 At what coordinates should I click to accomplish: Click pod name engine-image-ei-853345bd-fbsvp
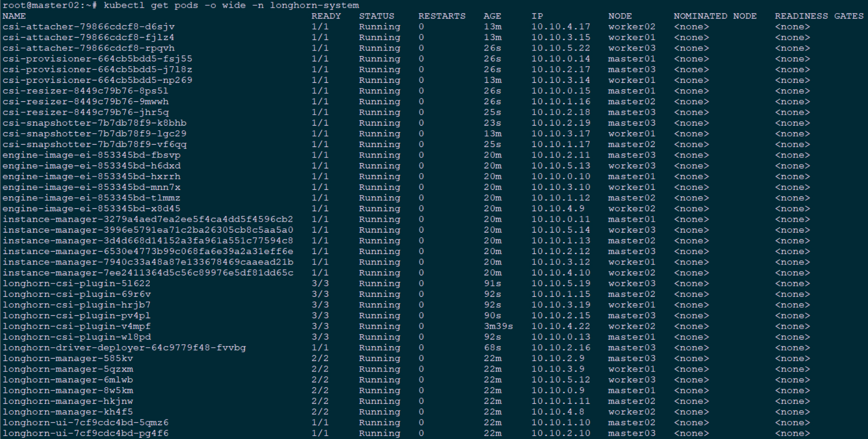[91, 155]
